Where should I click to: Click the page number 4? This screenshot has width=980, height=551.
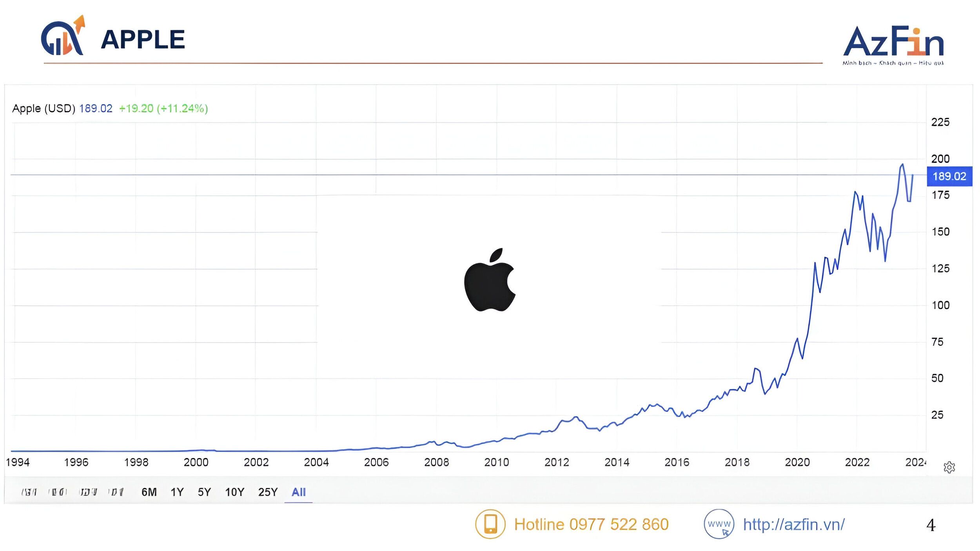coord(931,525)
